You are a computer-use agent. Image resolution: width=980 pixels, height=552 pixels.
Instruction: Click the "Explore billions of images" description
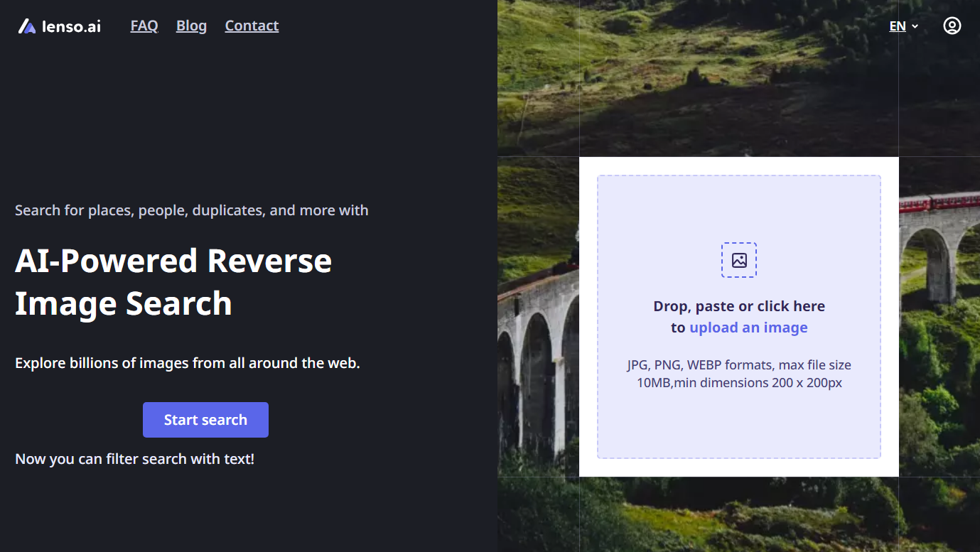pyautogui.click(x=188, y=363)
